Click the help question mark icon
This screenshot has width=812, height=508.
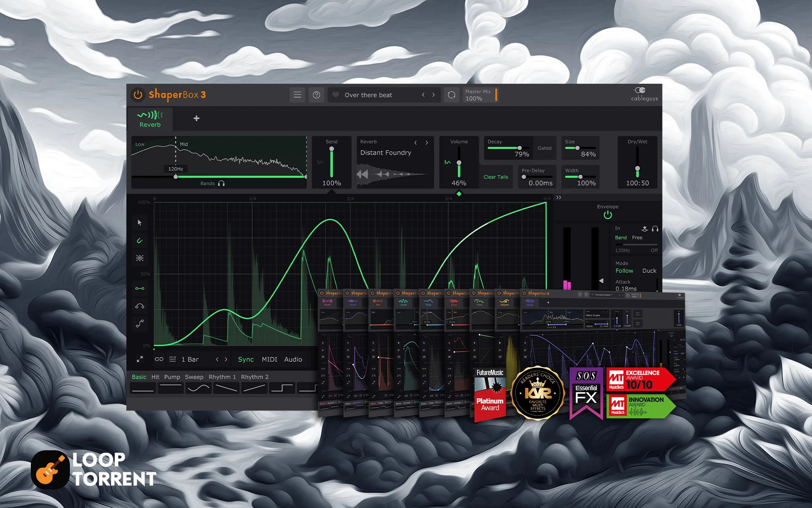point(317,95)
